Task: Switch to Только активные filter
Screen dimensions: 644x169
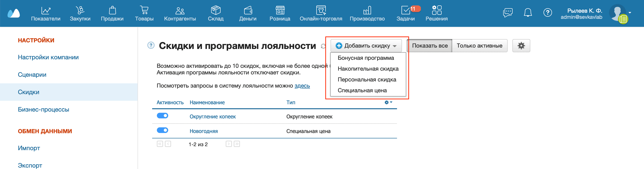Action: [x=479, y=46]
